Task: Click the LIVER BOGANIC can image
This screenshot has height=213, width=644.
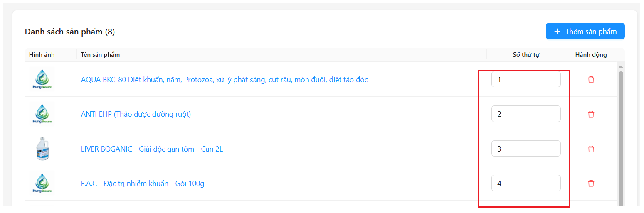Action: 42,149
